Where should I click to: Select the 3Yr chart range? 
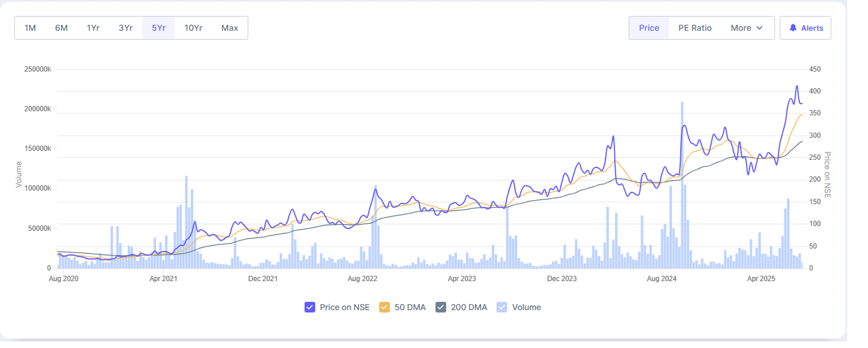coord(126,28)
